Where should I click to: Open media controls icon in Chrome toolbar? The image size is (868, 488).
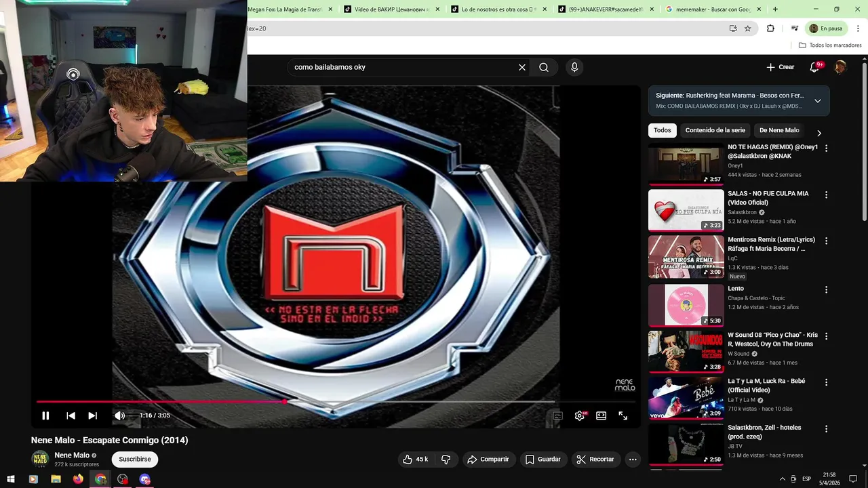click(794, 28)
